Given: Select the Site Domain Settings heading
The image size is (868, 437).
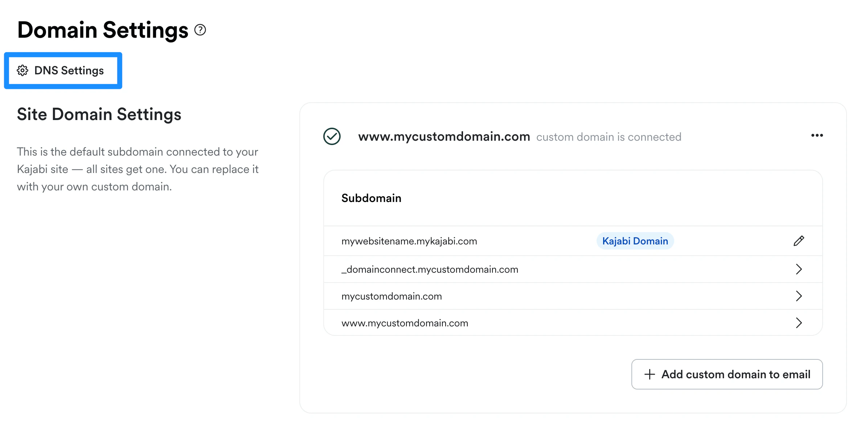Looking at the screenshot, I should (x=99, y=114).
